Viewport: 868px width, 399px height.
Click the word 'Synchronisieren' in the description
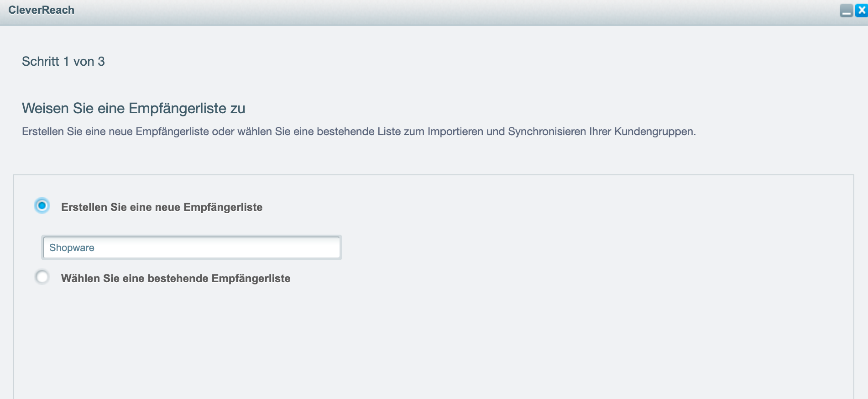(x=547, y=131)
